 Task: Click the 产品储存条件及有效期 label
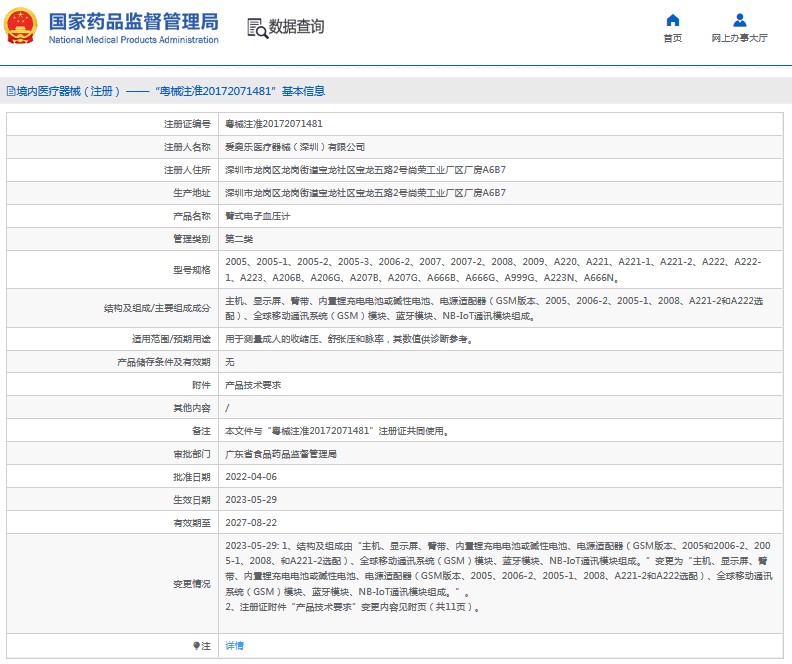164,362
